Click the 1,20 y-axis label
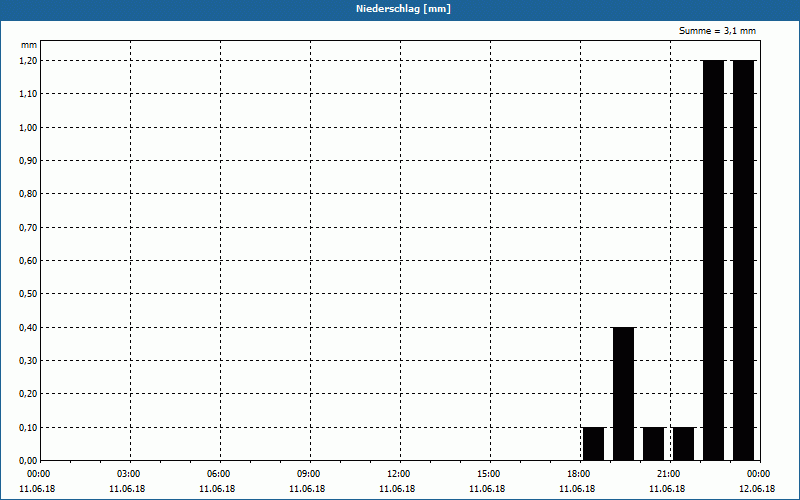 pos(28,61)
